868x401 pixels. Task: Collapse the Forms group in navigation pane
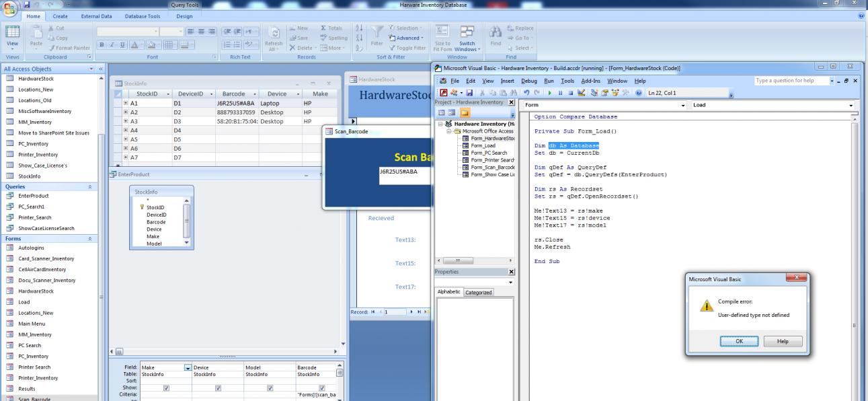90,238
